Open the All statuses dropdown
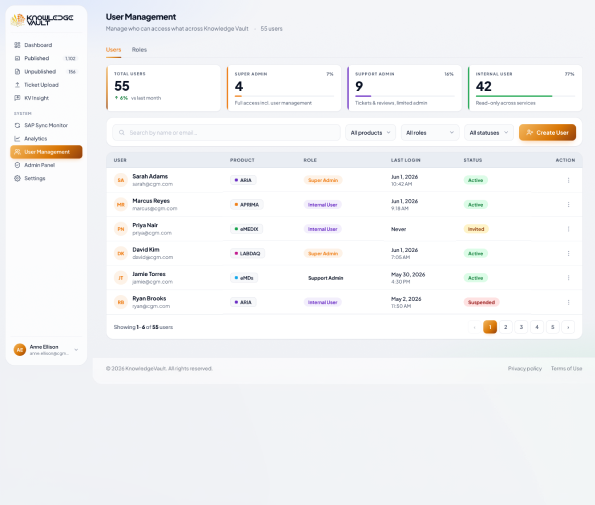Image resolution: width=595 pixels, height=505 pixels. pyautogui.click(x=489, y=133)
